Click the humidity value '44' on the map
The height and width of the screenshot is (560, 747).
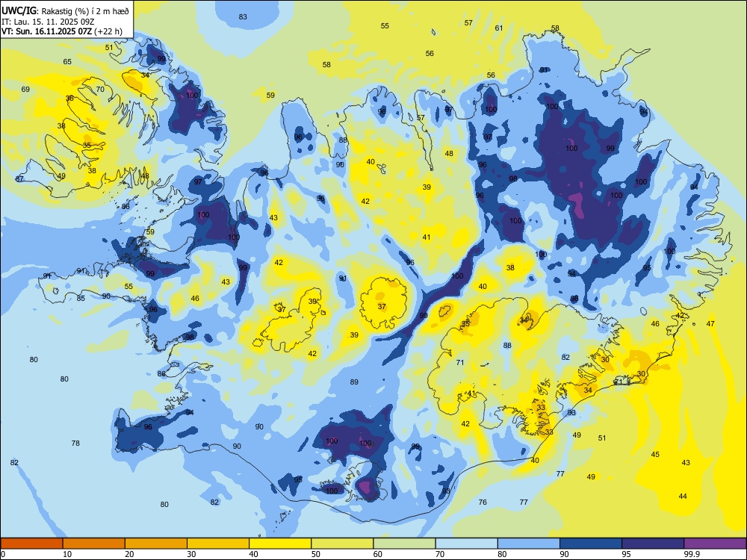pos(683,496)
